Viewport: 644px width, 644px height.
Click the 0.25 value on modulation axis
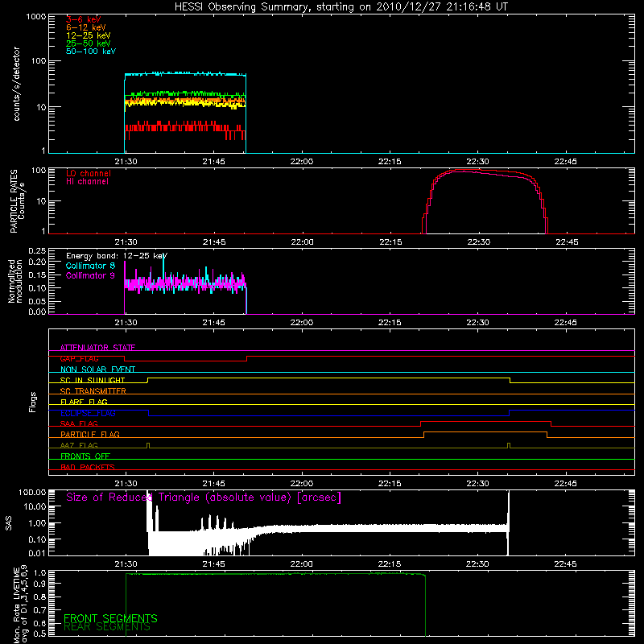[x=37, y=250]
